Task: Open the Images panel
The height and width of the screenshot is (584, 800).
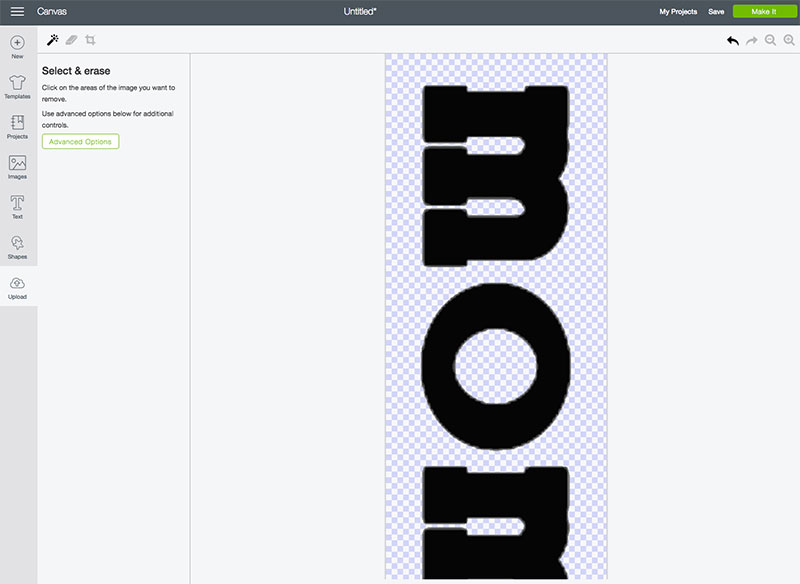Action: click(x=17, y=167)
